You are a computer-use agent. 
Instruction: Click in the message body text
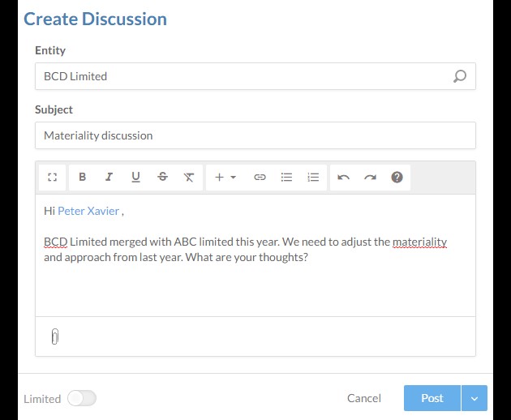coord(255,255)
